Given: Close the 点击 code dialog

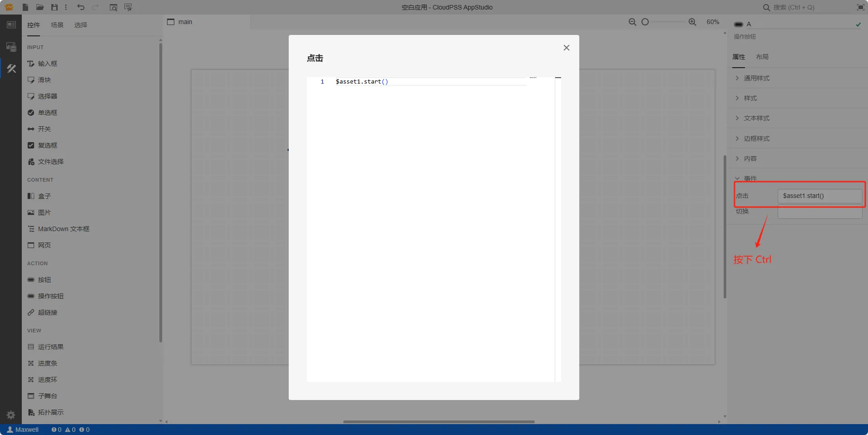Looking at the screenshot, I should 566,48.
